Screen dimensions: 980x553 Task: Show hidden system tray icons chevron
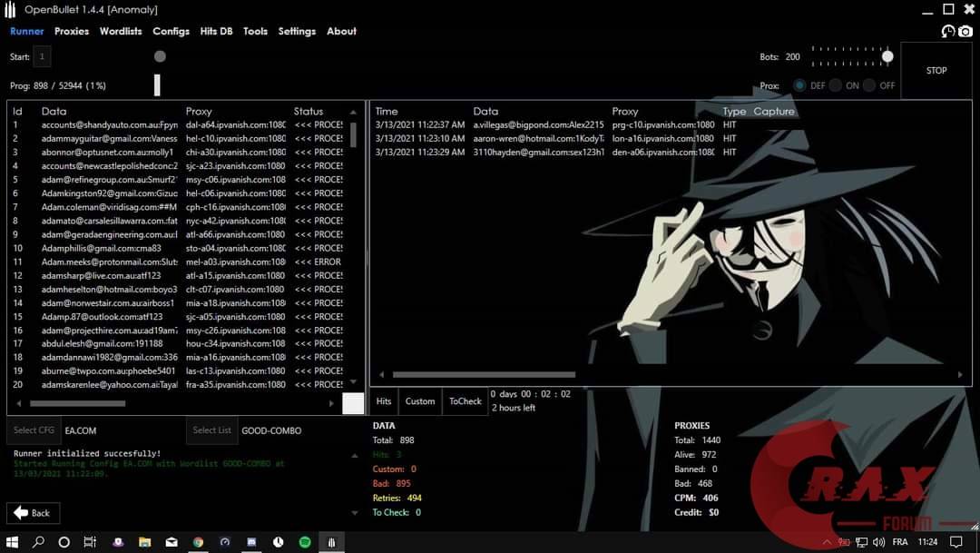(827, 542)
